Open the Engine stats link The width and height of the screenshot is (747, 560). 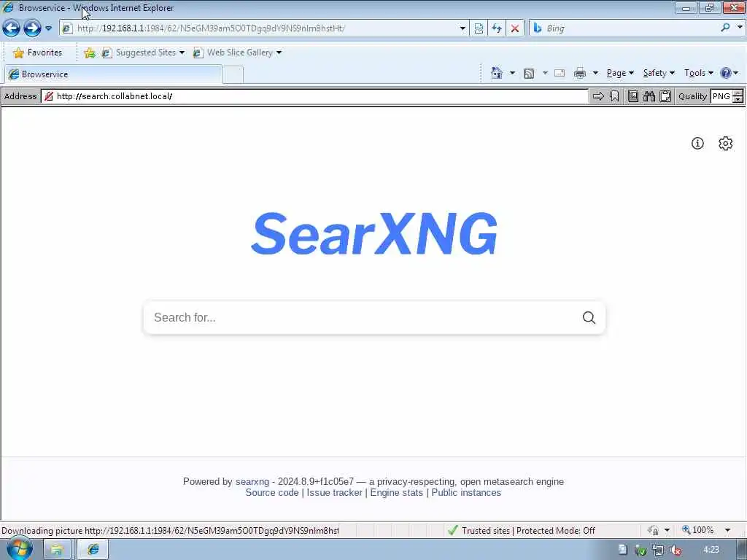click(396, 492)
